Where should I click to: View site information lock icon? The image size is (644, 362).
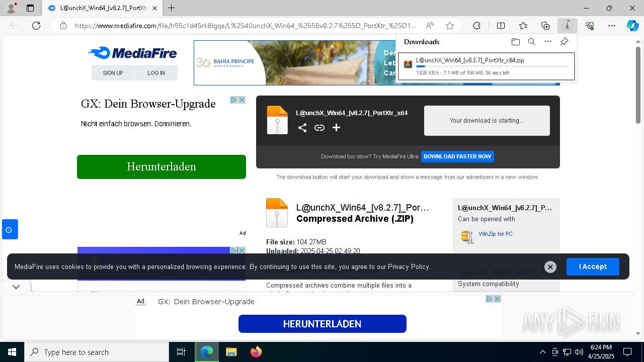click(63, 26)
